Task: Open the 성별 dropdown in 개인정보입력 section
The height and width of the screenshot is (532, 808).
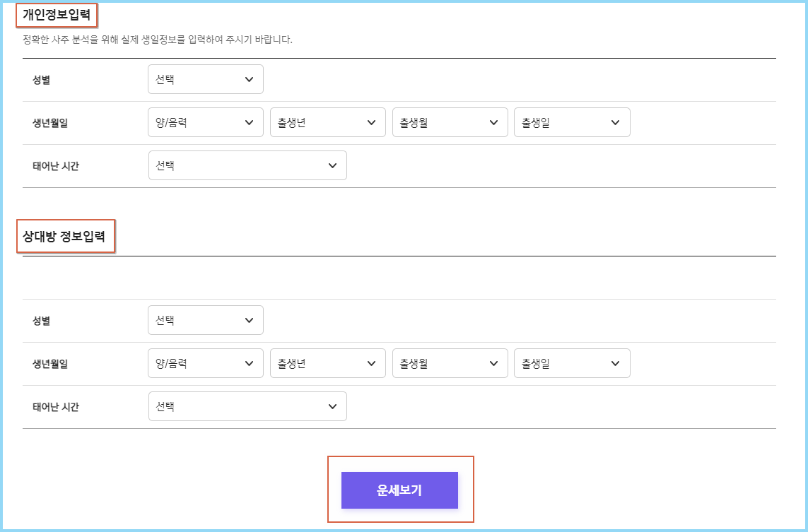Action: click(205, 78)
